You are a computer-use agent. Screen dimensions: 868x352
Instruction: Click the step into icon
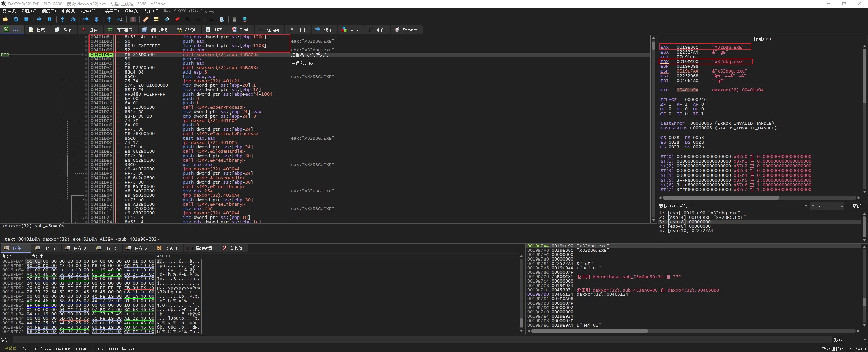[62, 19]
